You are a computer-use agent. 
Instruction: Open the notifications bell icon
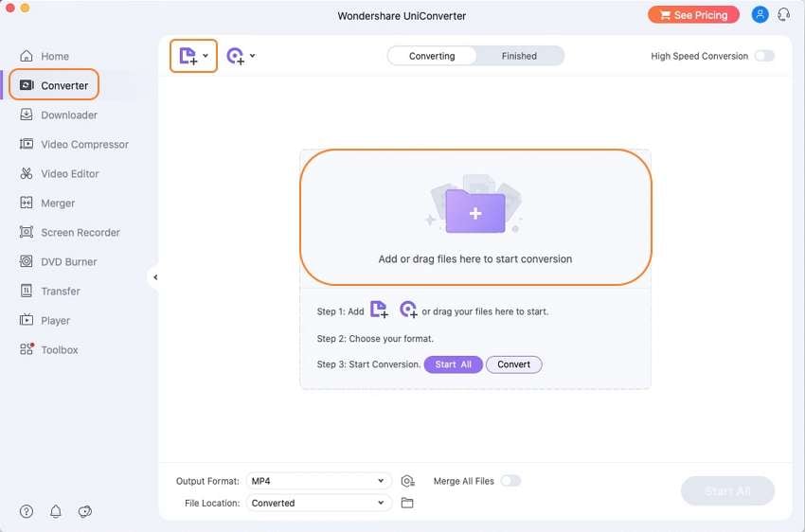coord(56,511)
